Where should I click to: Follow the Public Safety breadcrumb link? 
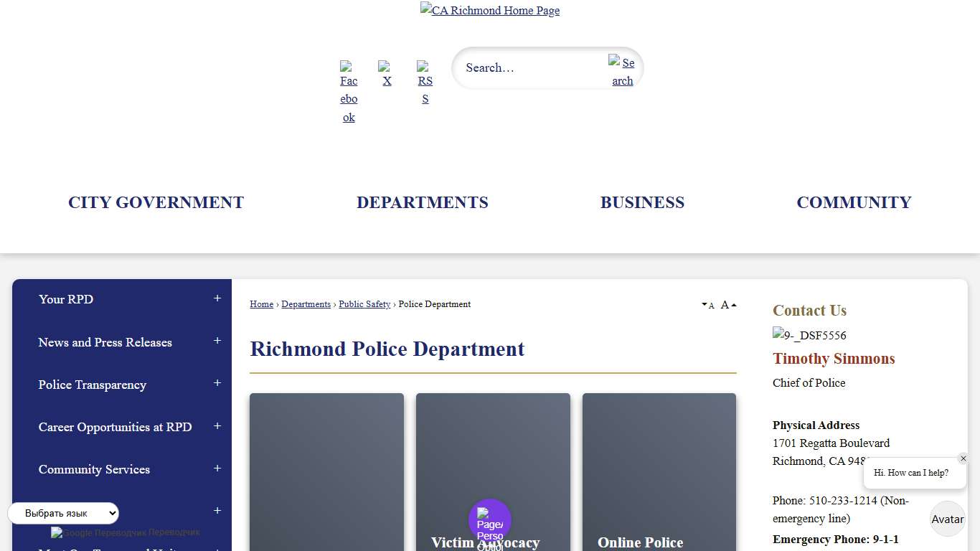(x=364, y=304)
